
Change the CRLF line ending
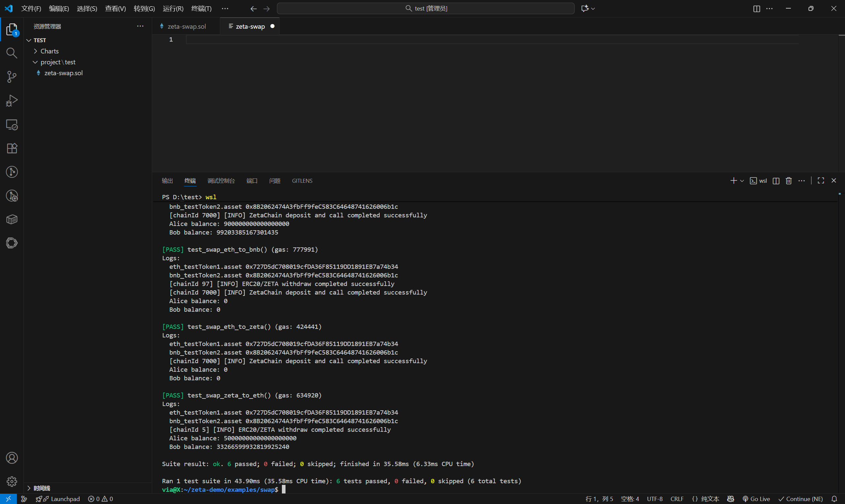[x=677, y=499]
